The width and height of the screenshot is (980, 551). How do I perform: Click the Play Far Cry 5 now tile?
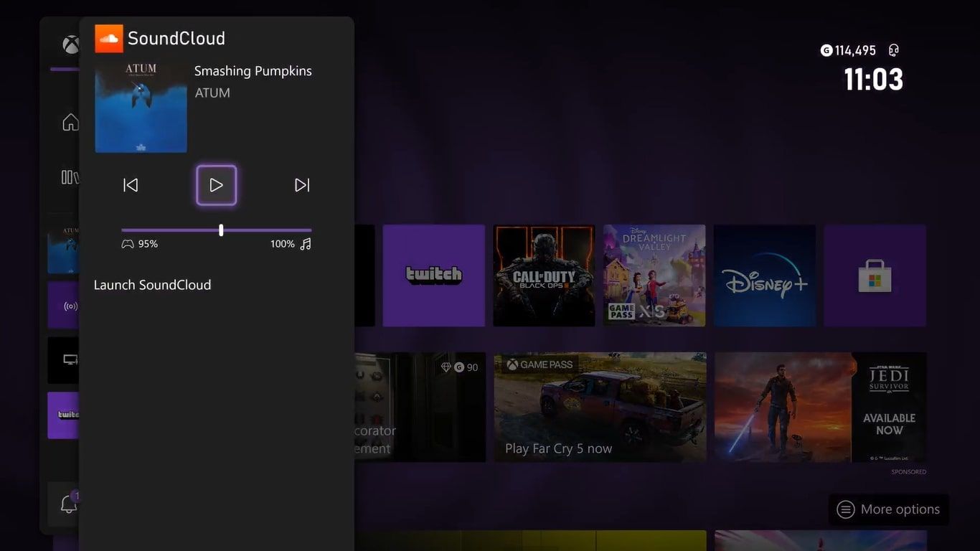tap(600, 407)
